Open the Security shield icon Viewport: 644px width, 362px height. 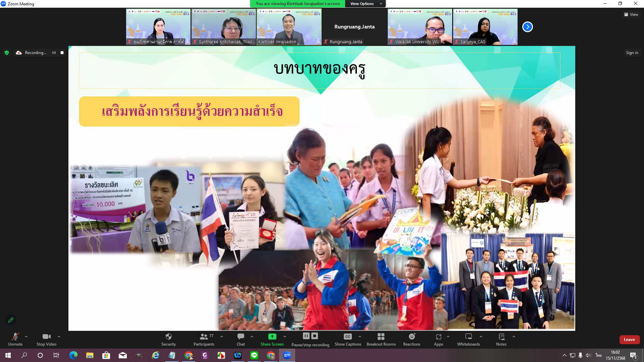pyautogui.click(x=168, y=337)
